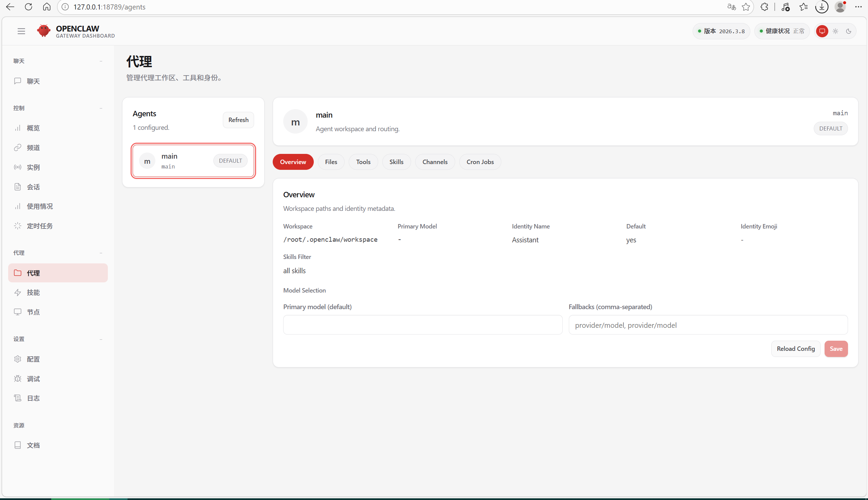Open 调试 debug sidebar item
The height and width of the screenshot is (500, 868).
(33, 379)
